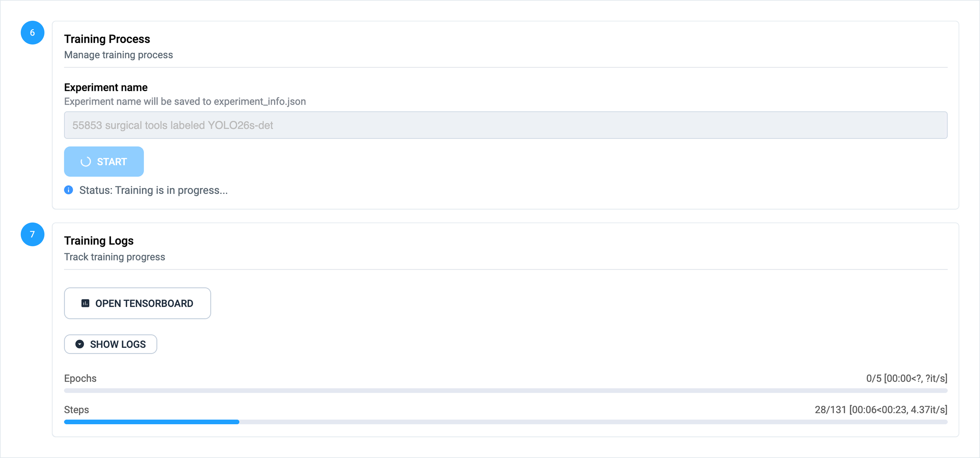This screenshot has height=458, width=980.
Task: Click the TensorBoard chart icon
Action: [x=85, y=303]
